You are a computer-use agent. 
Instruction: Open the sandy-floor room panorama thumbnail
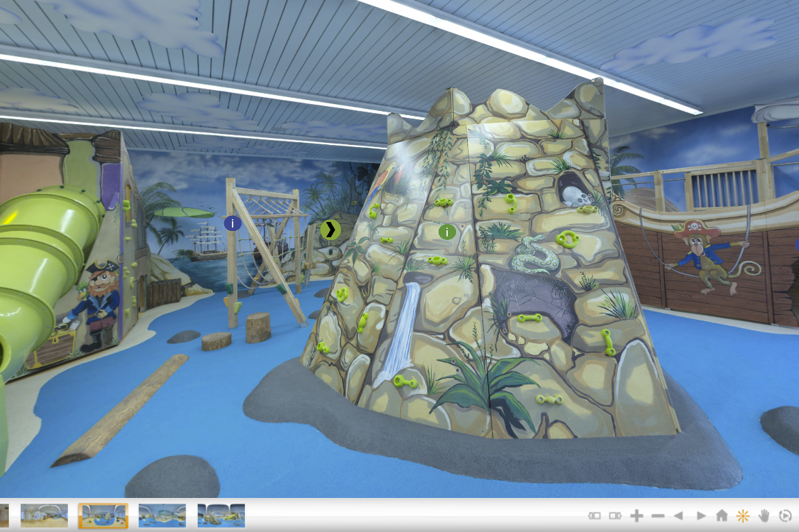pyautogui.click(x=44, y=516)
